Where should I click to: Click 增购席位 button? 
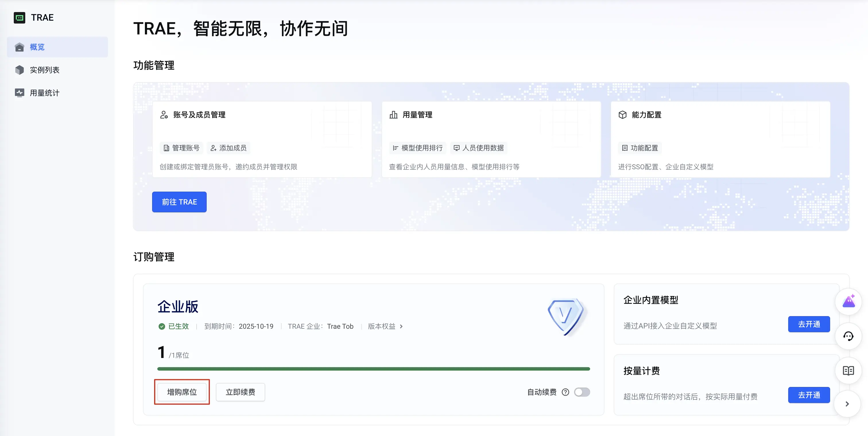point(182,392)
